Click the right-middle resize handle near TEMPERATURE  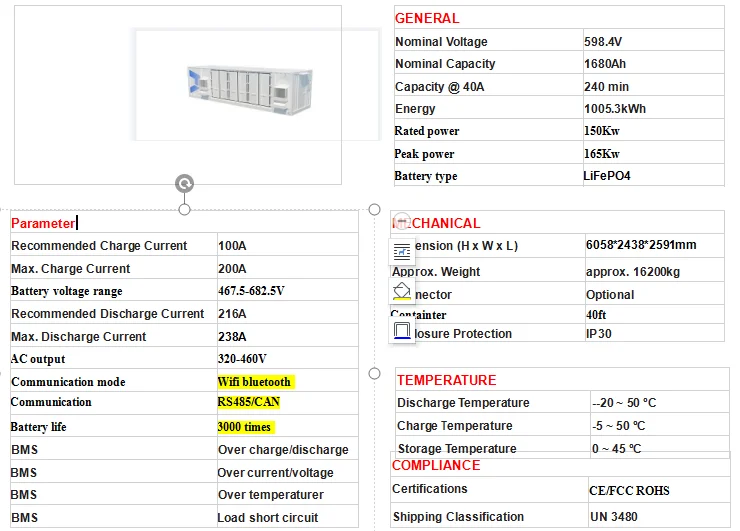pos(374,373)
